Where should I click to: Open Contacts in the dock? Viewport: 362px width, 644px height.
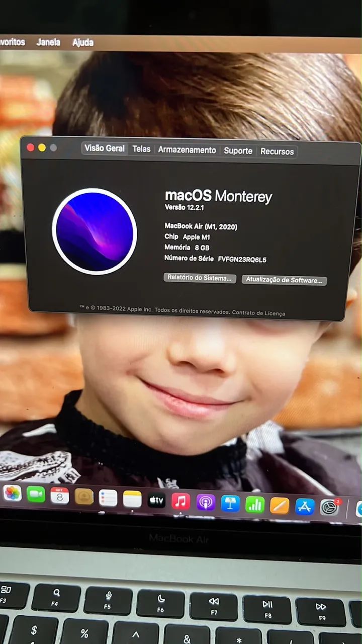(x=84, y=497)
